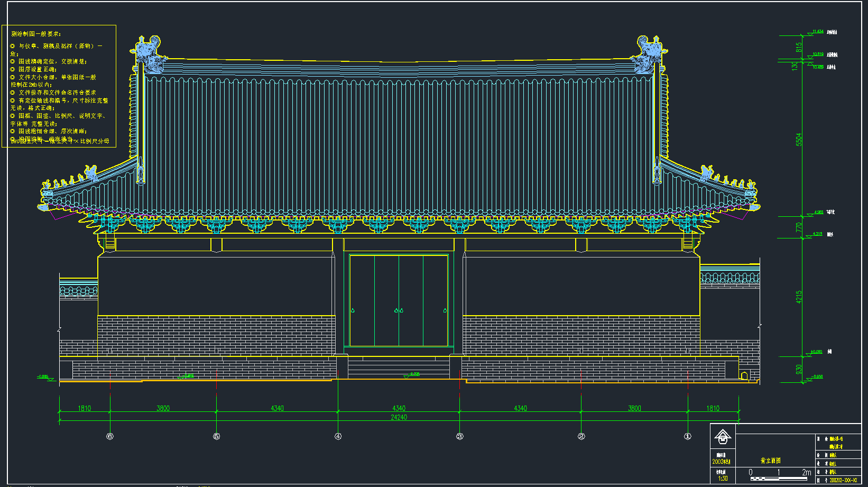The image size is (868, 487).
Task: Select the 图层设置正确 requirement line
Action: (37, 69)
